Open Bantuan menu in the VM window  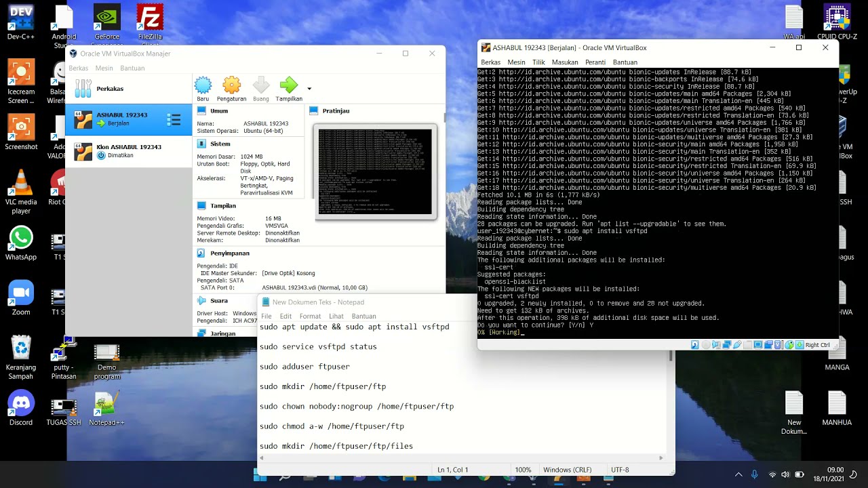625,62
